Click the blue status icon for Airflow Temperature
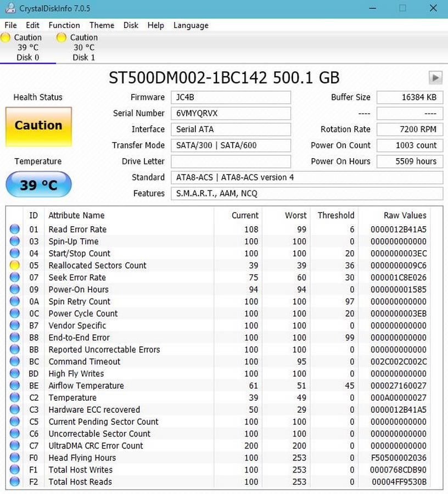Screen dimensions: 448x494 tap(14, 385)
